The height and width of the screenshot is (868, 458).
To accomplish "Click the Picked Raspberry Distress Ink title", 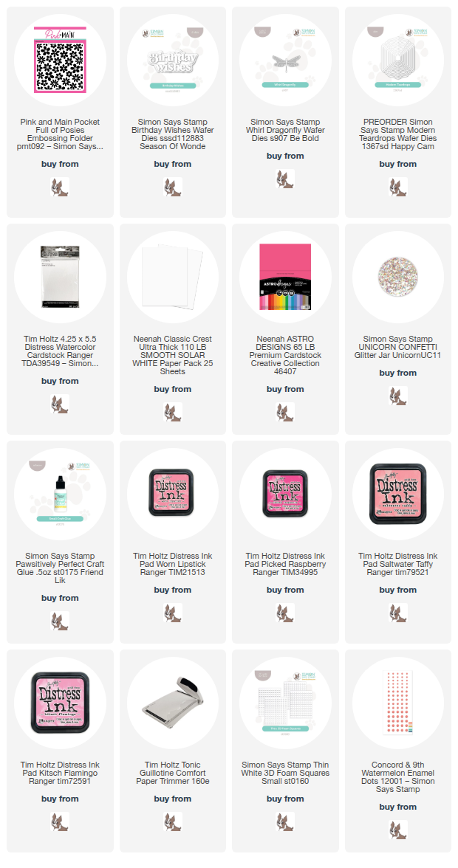I will click(285, 564).
